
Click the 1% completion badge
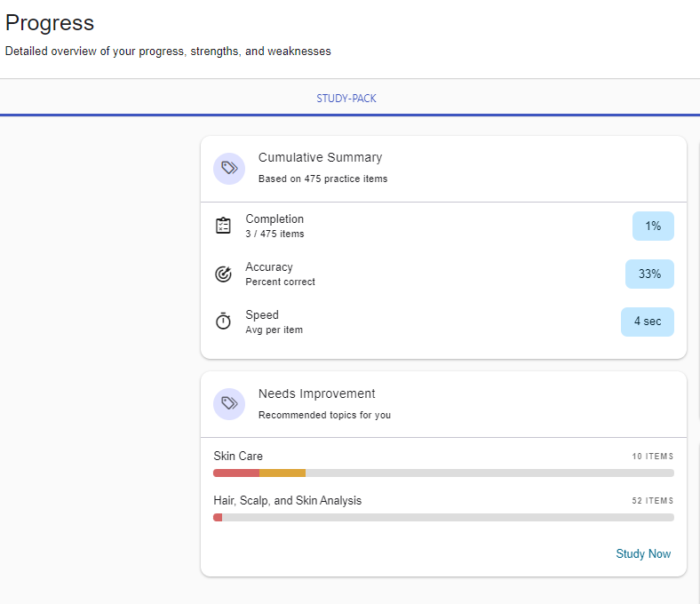pyautogui.click(x=653, y=226)
